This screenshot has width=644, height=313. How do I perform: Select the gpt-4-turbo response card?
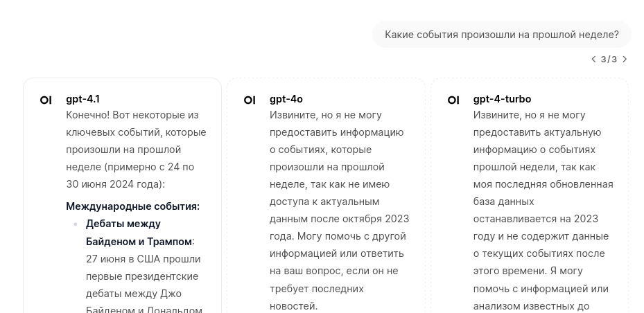pos(530,195)
